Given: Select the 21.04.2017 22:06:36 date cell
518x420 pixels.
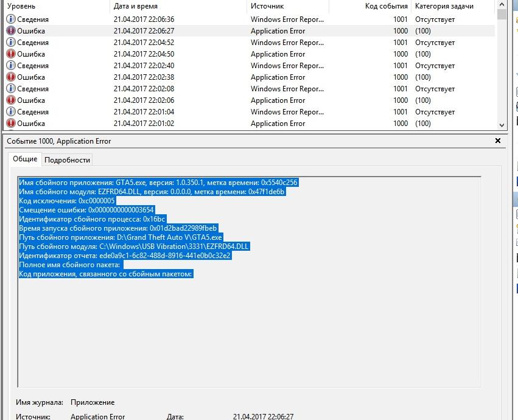Looking at the screenshot, I should (144, 19).
